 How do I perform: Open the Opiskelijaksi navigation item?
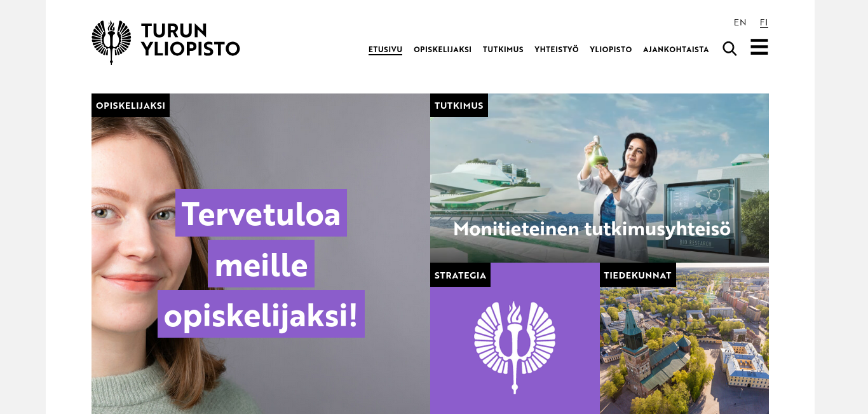pos(442,50)
